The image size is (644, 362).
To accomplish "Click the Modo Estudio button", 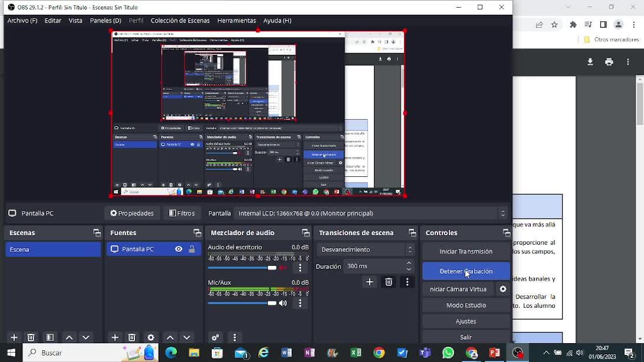I will [x=465, y=305].
